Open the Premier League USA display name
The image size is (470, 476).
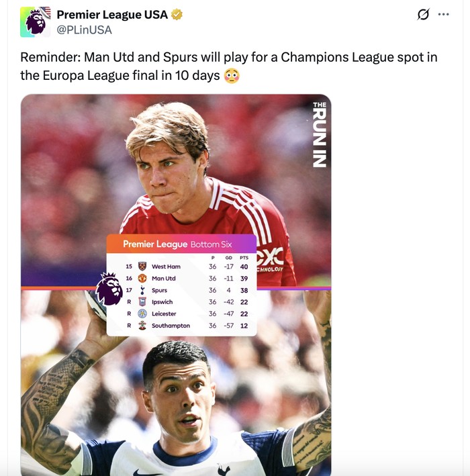tap(112, 15)
